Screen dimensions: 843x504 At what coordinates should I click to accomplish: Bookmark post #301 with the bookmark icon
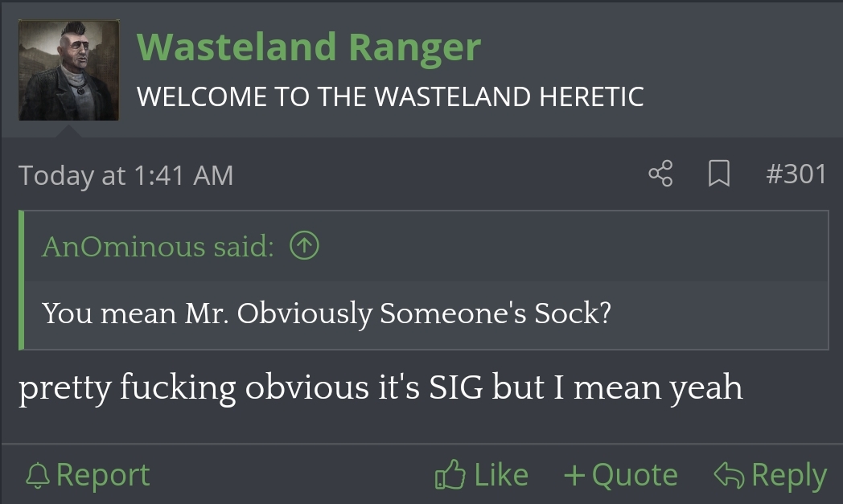click(718, 174)
